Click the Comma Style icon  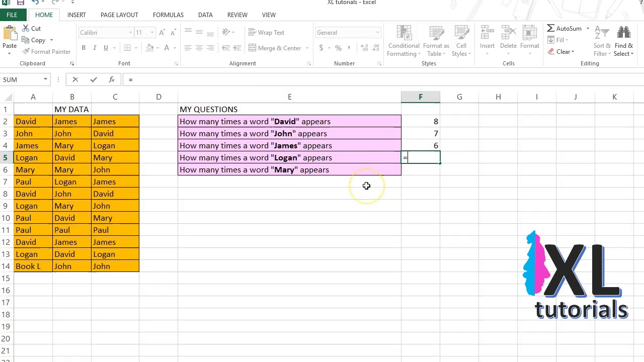(349, 48)
